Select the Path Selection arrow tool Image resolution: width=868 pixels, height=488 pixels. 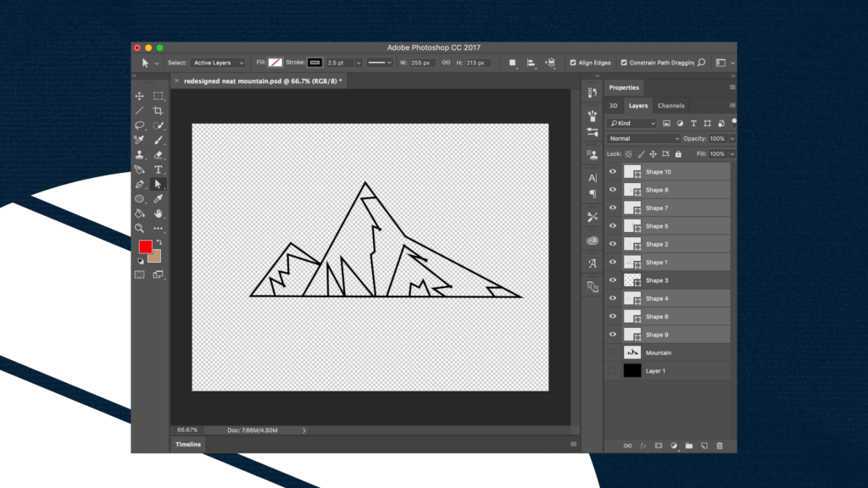click(x=159, y=184)
